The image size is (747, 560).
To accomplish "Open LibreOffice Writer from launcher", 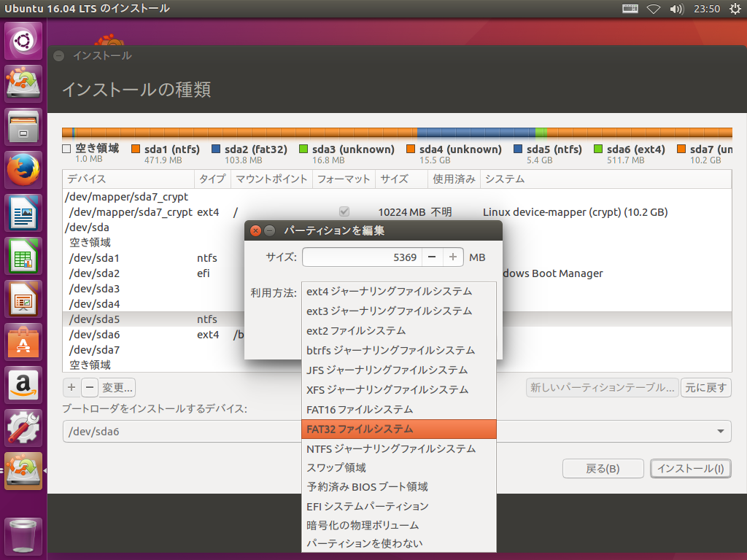I will coord(23,213).
